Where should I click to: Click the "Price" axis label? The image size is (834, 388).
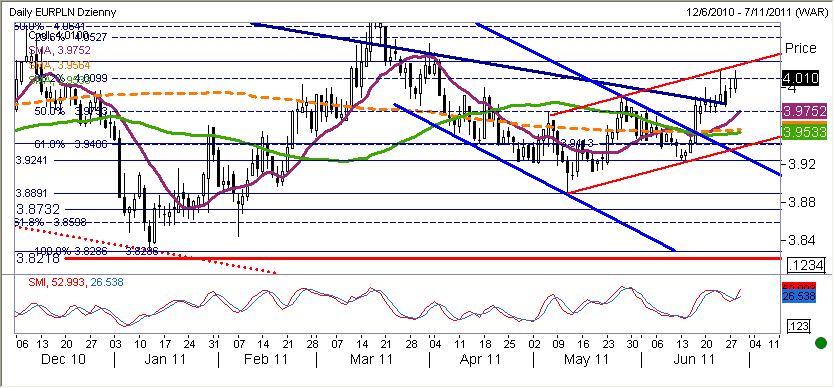(x=800, y=48)
